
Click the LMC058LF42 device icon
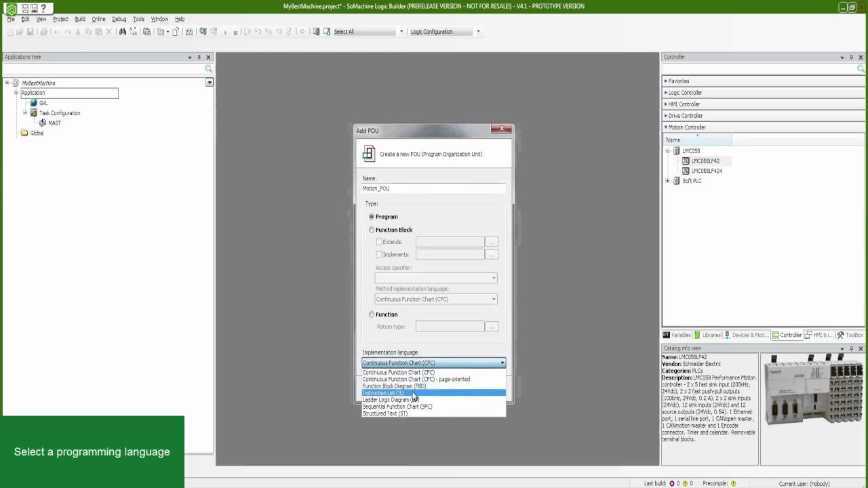(x=686, y=161)
